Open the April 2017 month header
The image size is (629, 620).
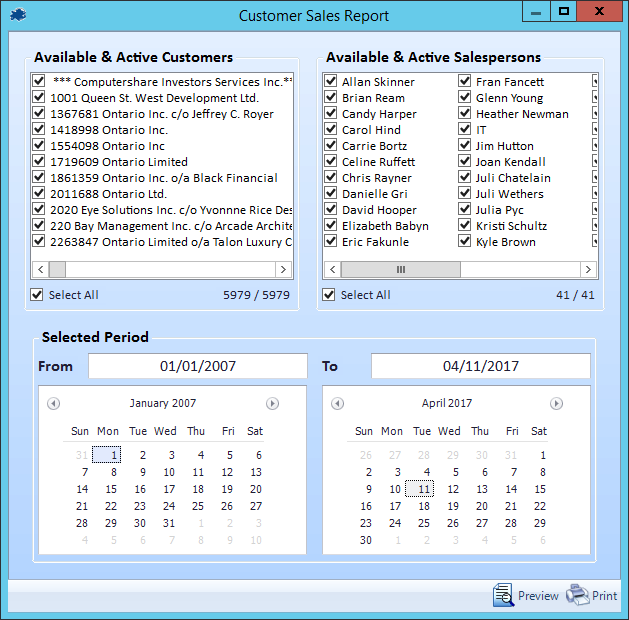[x=446, y=404]
